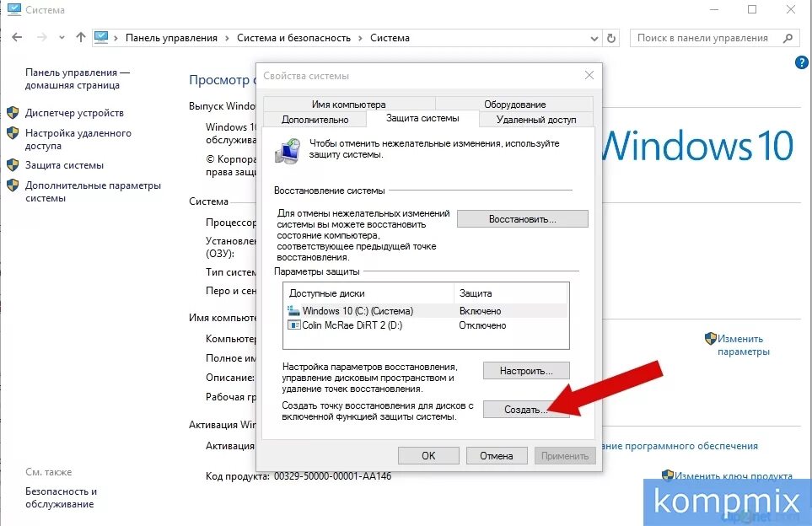The height and width of the screenshot is (526, 812).
Task: Minimize the 'Система' window
Action: click(x=713, y=9)
